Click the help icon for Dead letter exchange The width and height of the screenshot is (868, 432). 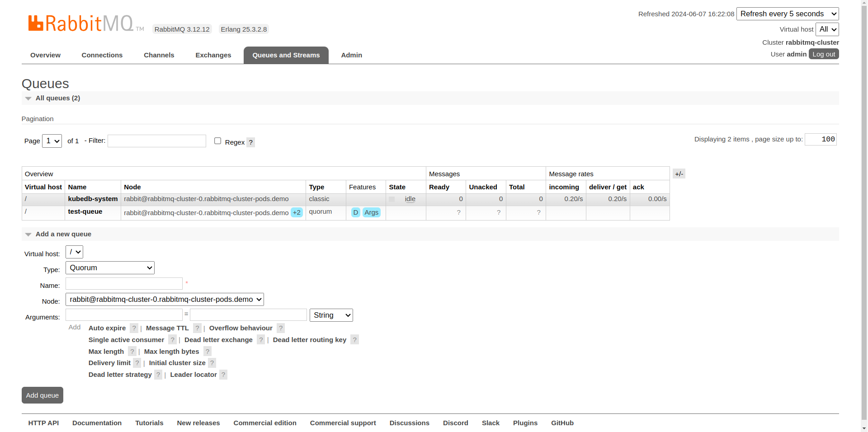click(x=261, y=340)
